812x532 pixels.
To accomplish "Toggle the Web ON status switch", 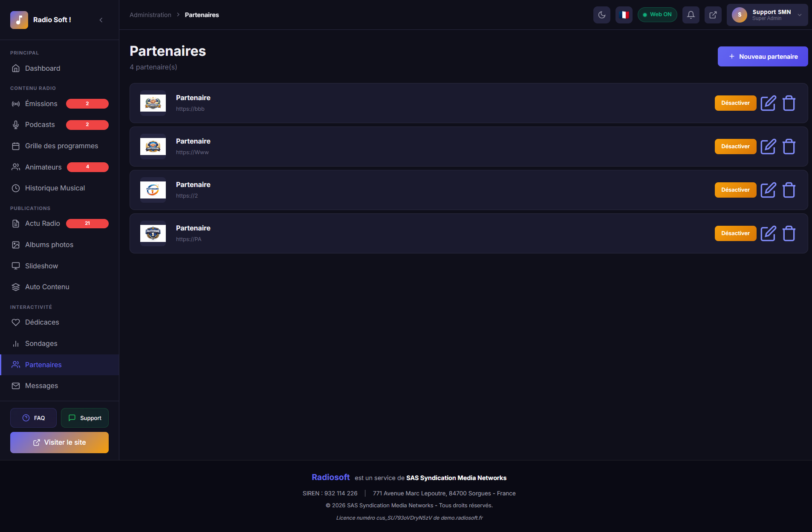I will tap(657, 15).
